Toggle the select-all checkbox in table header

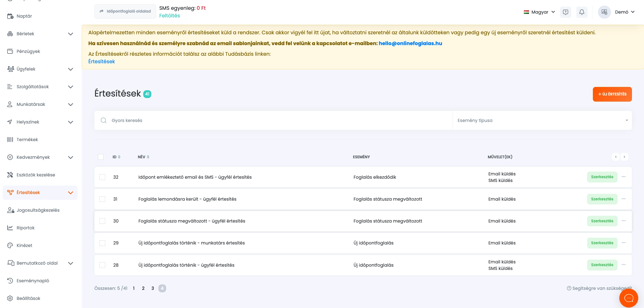[x=101, y=157]
